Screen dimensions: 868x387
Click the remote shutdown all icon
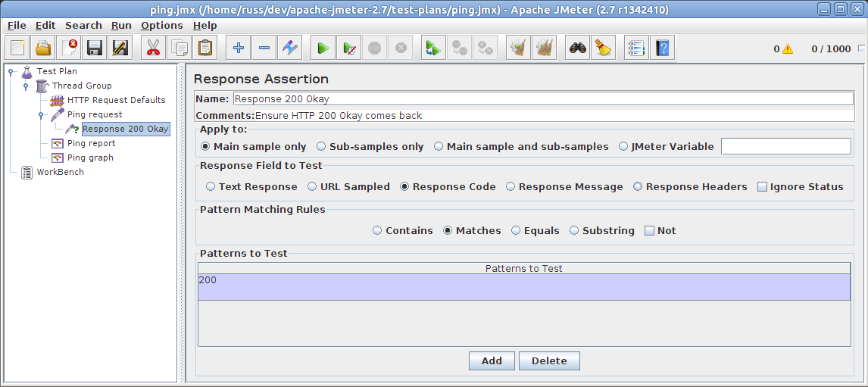[x=486, y=48]
